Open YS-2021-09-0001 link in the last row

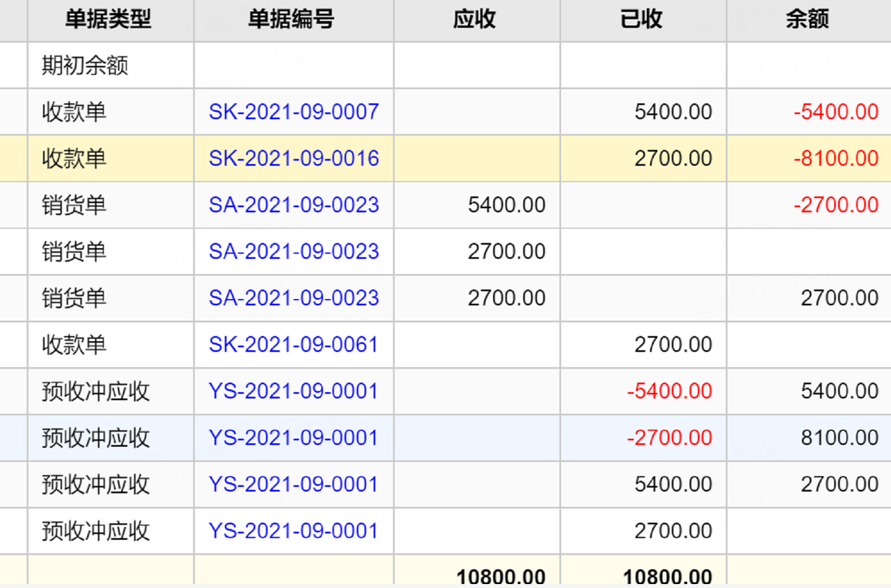click(293, 531)
